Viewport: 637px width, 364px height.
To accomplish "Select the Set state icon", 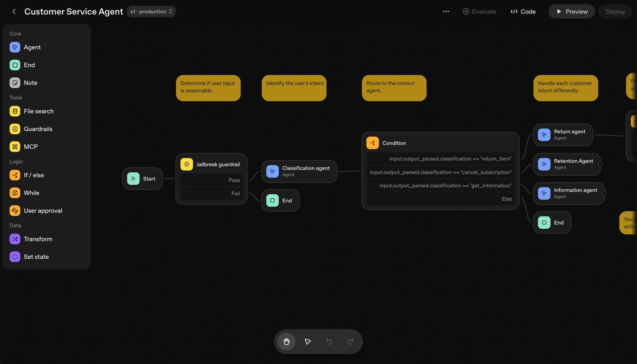I will (x=15, y=257).
